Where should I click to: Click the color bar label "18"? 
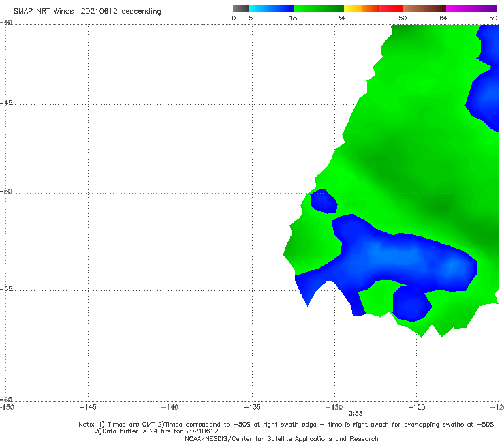[x=293, y=18]
